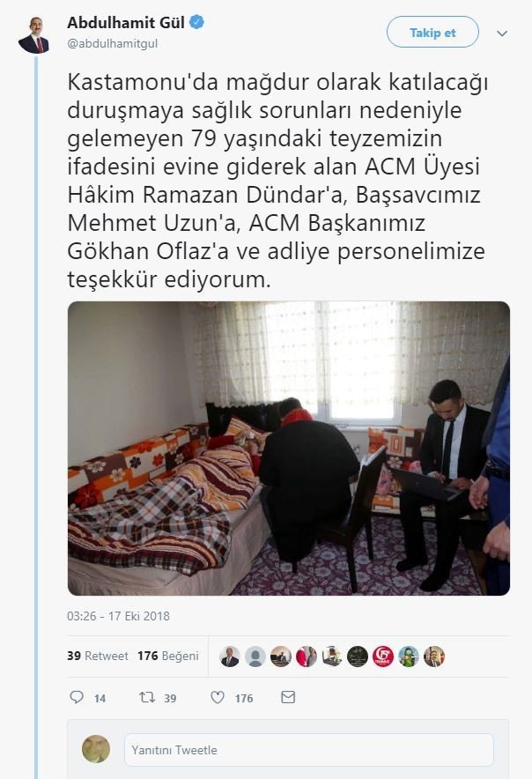View the list of 39 Retweets

98,656
